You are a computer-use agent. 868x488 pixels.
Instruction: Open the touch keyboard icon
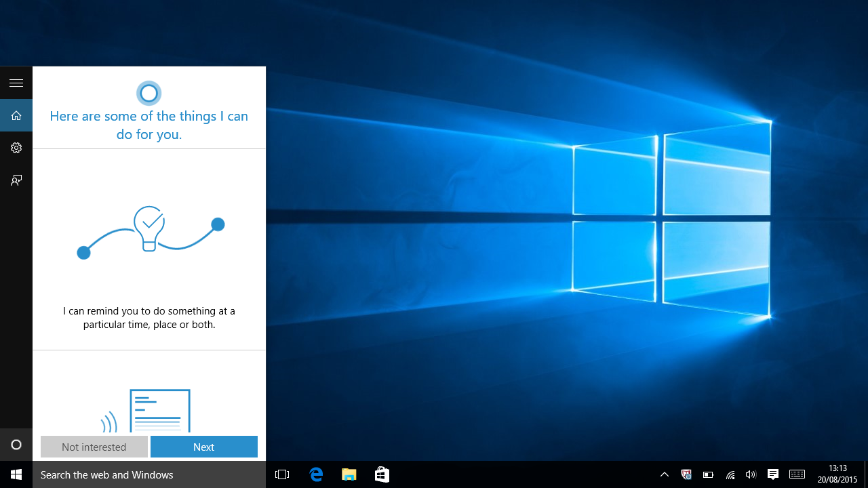point(797,474)
